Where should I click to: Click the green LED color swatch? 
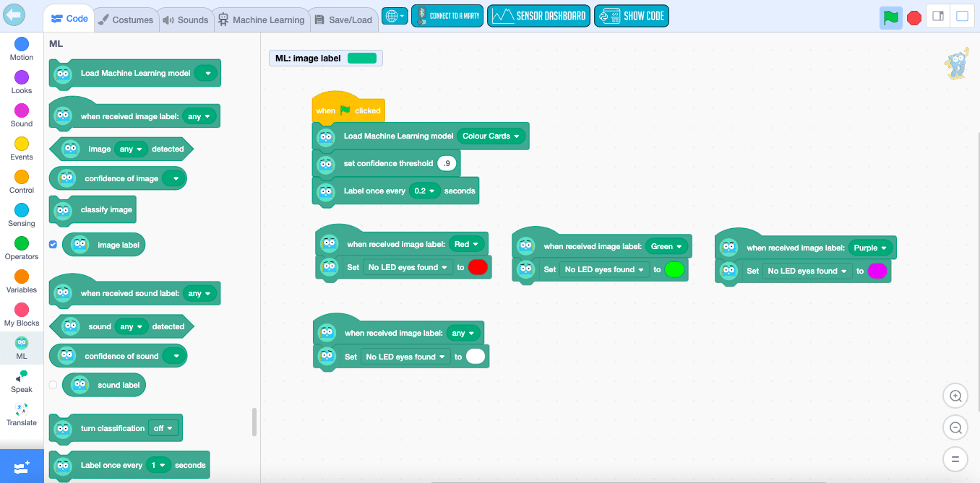[x=674, y=269]
